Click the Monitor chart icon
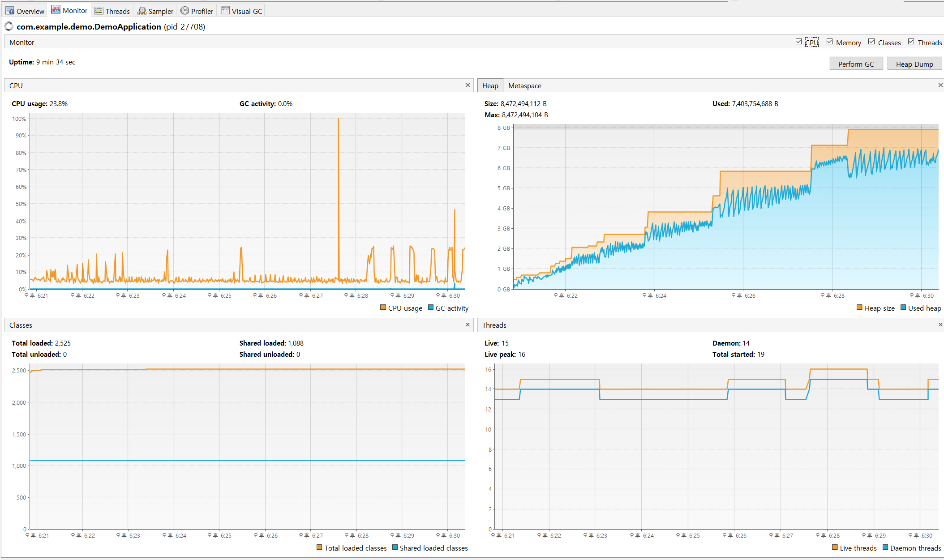 point(56,10)
